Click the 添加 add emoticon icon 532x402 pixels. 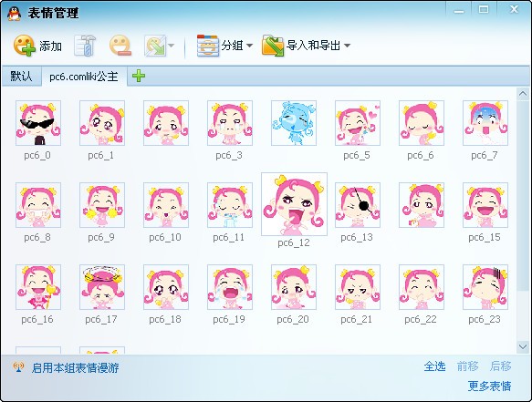25,45
